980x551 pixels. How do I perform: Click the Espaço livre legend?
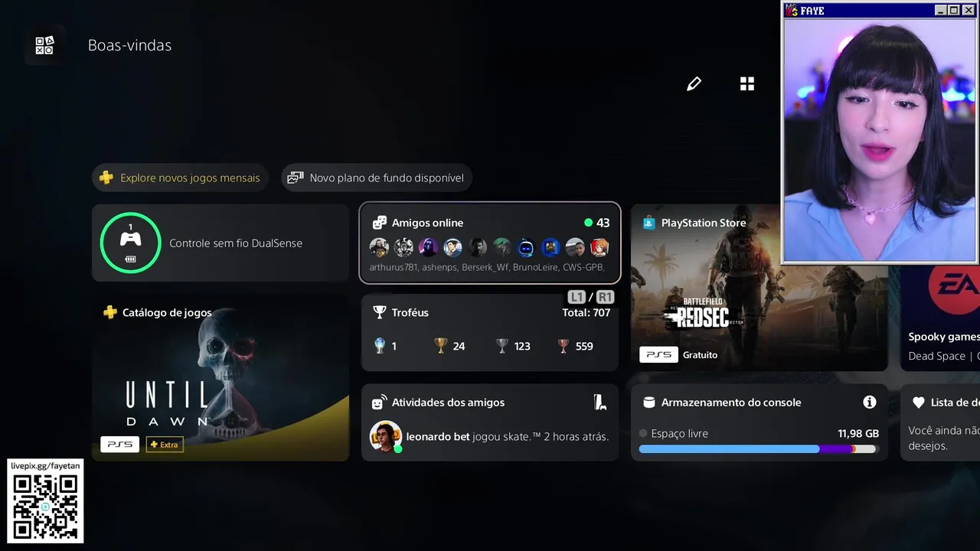click(674, 433)
